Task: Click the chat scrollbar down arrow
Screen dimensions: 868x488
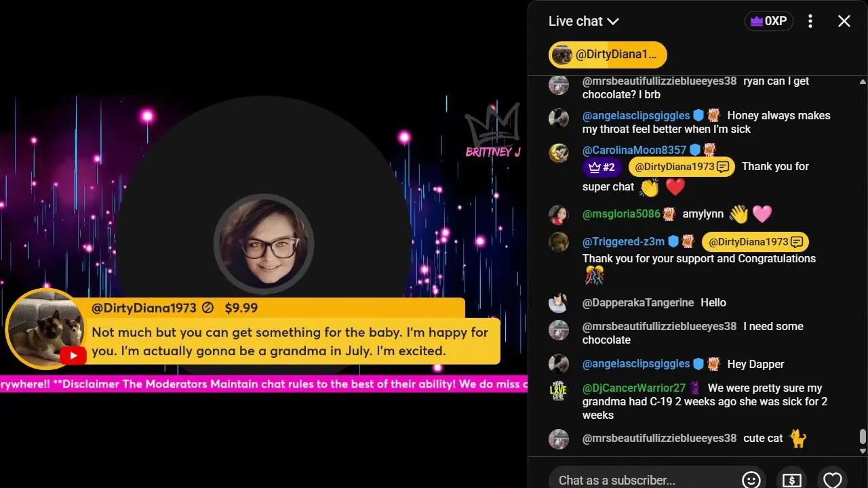Action: [x=863, y=451]
